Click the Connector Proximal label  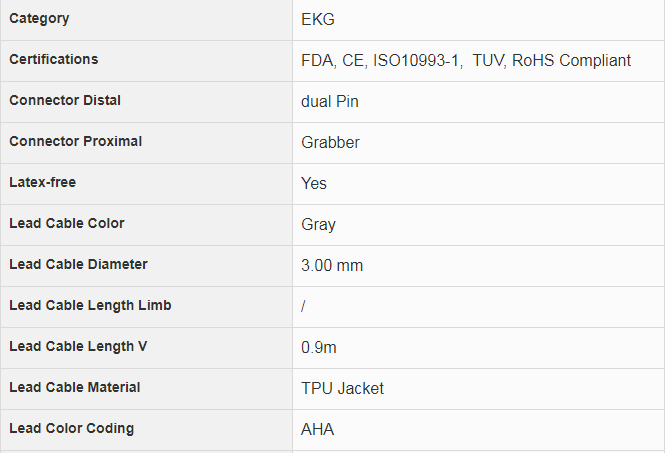pyautogui.click(x=76, y=142)
